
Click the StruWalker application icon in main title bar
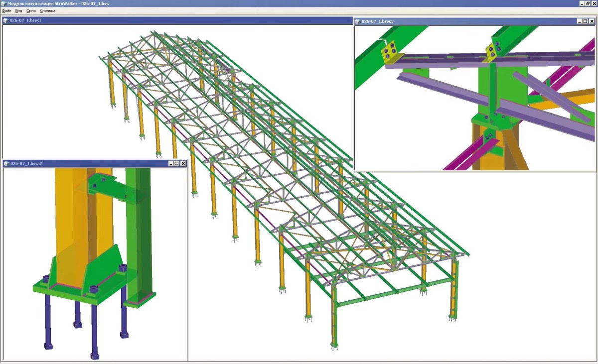3,3
